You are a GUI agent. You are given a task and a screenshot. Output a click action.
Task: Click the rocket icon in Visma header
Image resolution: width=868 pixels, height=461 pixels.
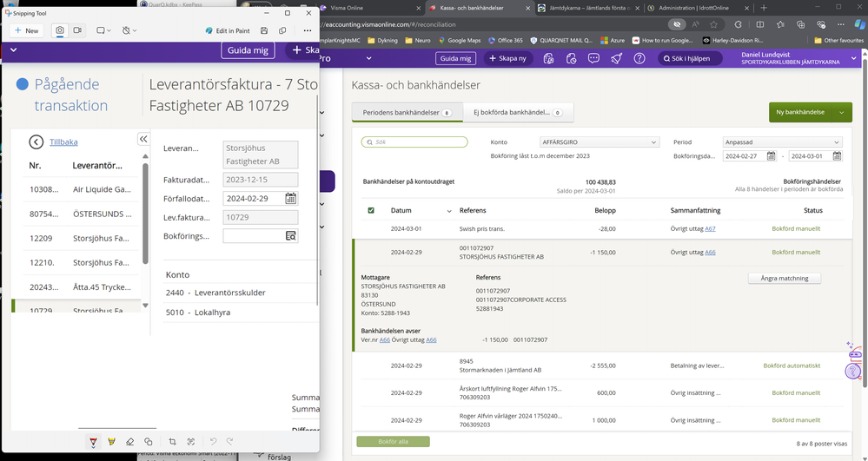(x=617, y=58)
